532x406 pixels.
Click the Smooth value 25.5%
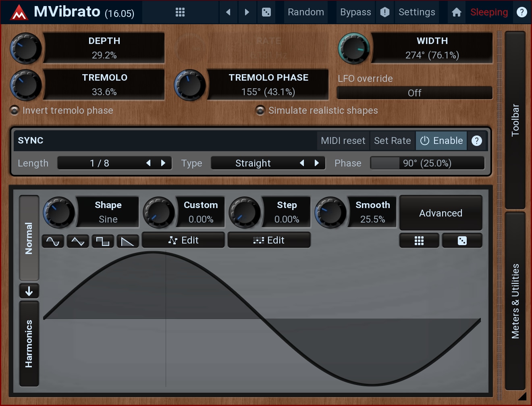[372, 219]
